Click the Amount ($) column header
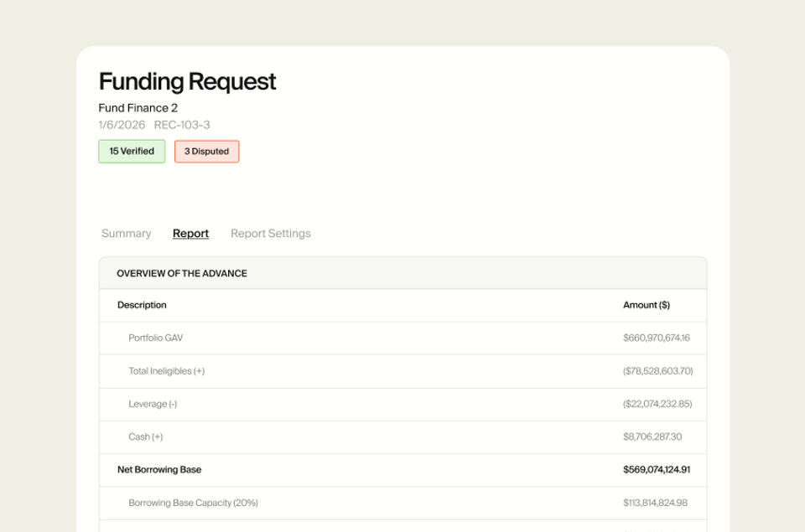805x532 pixels. point(647,305)
